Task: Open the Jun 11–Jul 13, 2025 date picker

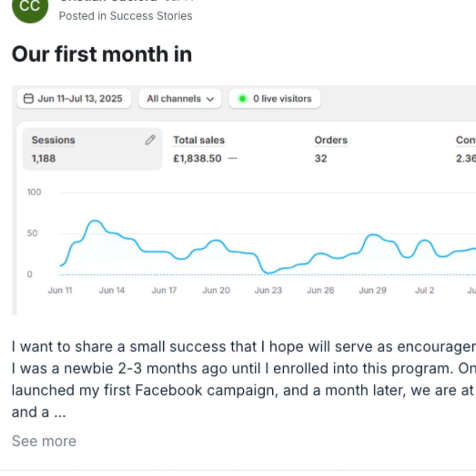Action: pos(74,99)
